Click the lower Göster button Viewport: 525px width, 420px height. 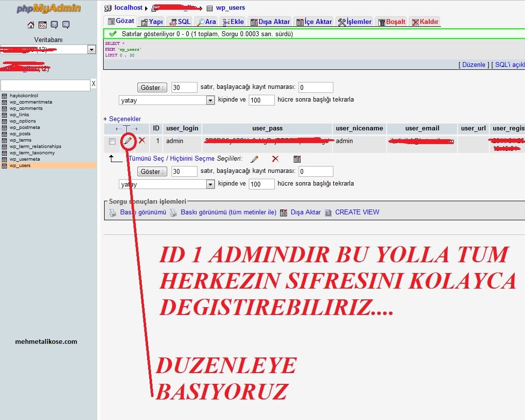(152, 171)
